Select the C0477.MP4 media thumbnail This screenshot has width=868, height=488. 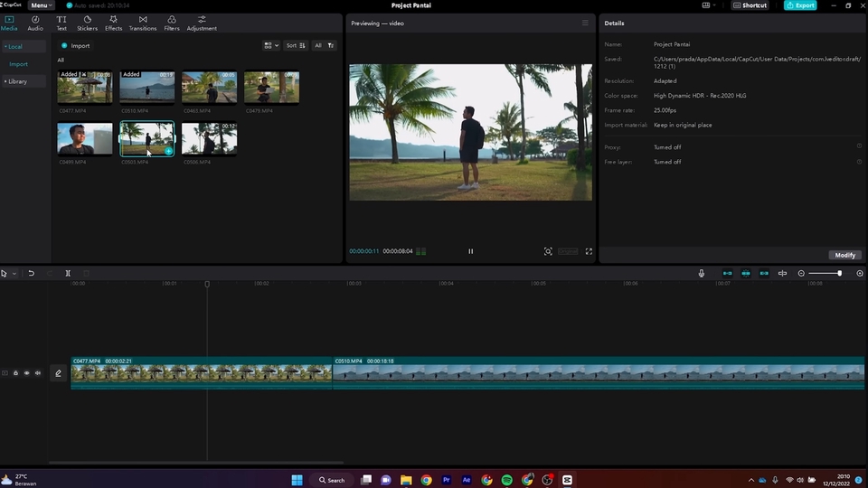(85, 87)
